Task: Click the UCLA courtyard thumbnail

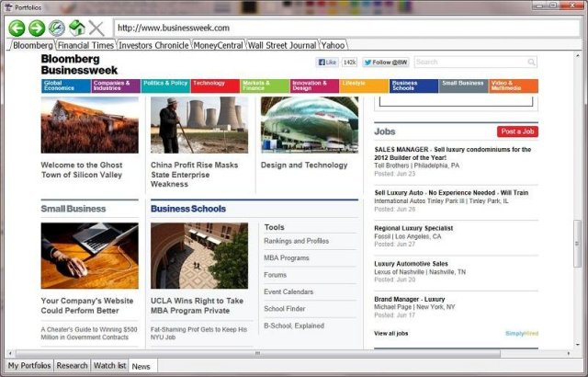Action: click(199, 256)
